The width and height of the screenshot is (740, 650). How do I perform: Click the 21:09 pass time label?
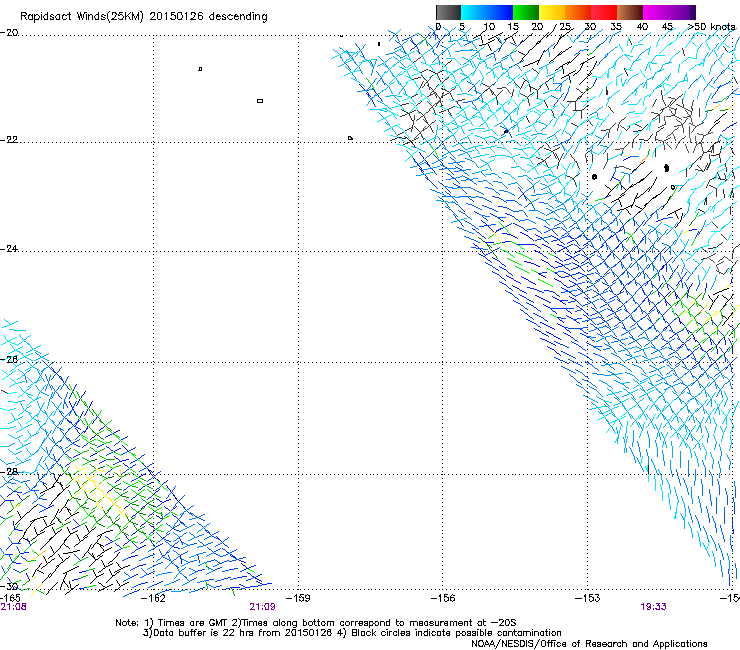coord(262,607)
